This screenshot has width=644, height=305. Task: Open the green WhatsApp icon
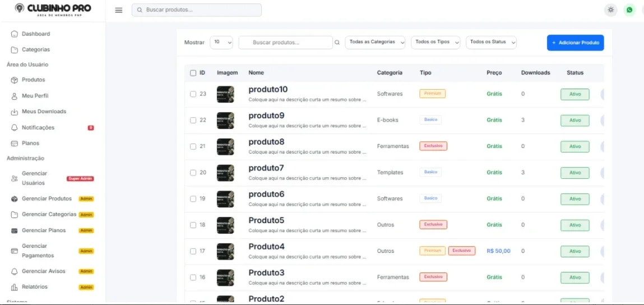click(x=629, y=10)
